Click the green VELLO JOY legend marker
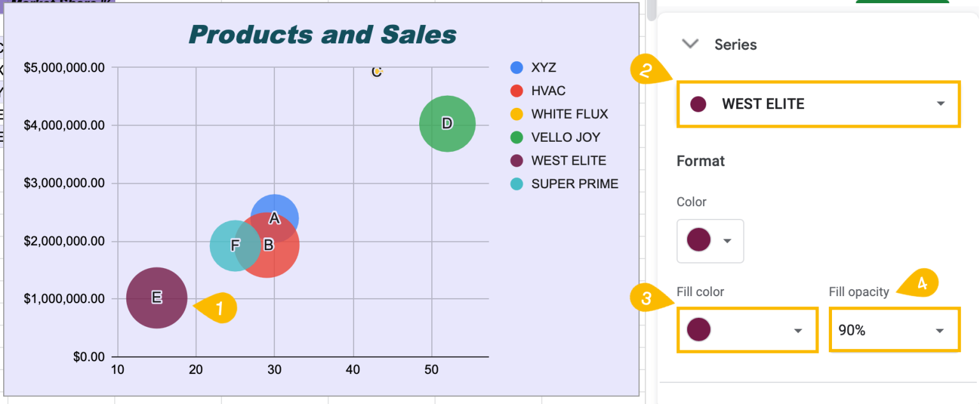The height and width of the screenshot is (404, 980). pos(517,137)
